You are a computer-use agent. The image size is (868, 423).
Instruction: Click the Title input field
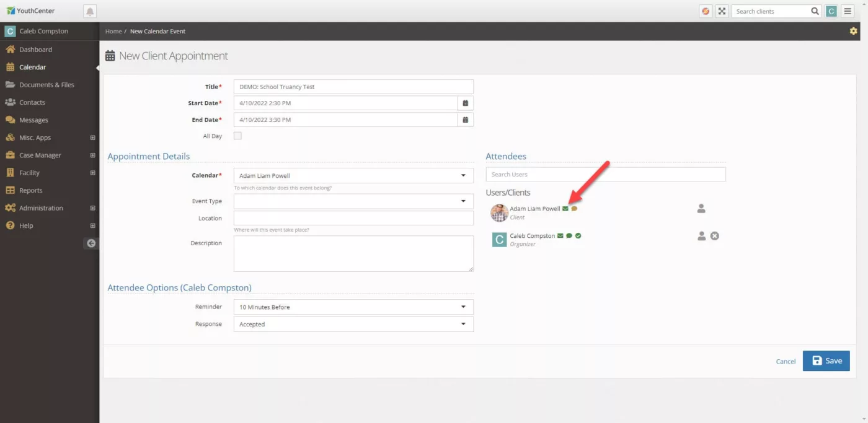[353, 87]
